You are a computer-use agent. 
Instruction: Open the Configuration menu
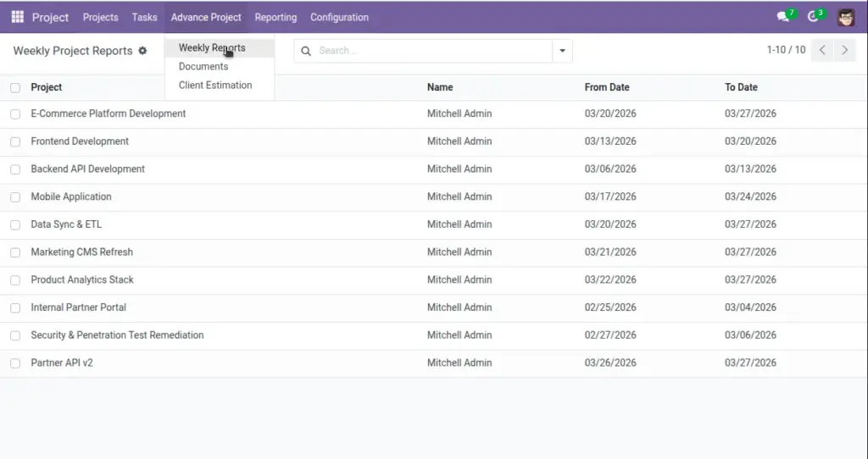[339, 17]
